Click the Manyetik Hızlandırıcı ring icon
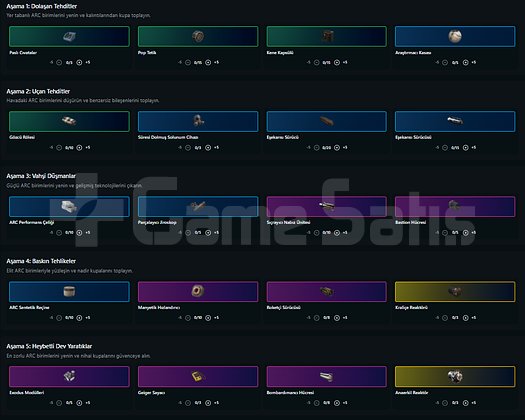Image resolution: width=525 pixels, height=420 pixels. tap(198, 291)
